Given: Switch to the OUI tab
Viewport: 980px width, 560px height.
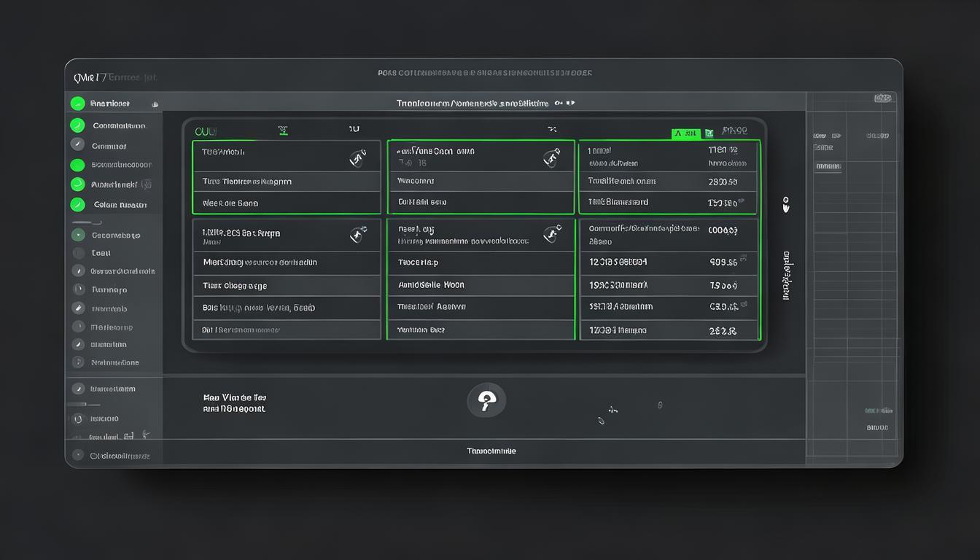Looking at the screenshot, I should pyautogui.click(x=206, y=131).
